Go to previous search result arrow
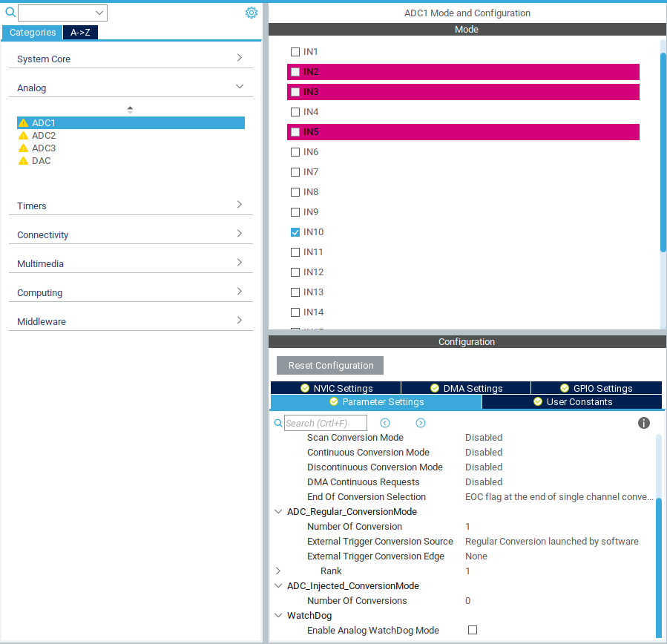 pos(385,423)
